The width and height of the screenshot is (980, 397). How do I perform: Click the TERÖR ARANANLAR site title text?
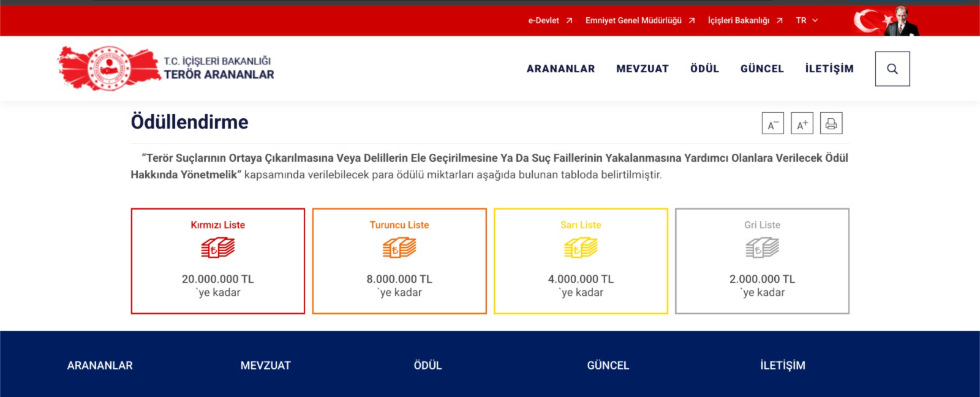219,75
